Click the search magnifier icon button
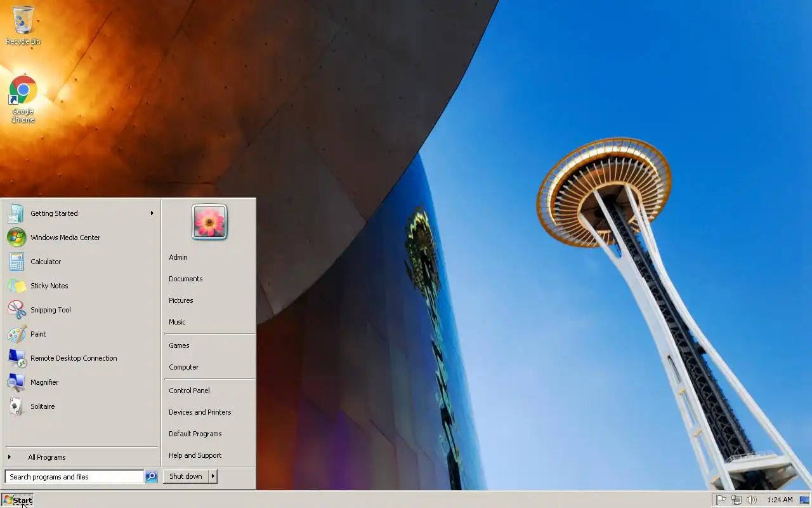The width and height of the screenshot is (812, 508). point(151,477)
